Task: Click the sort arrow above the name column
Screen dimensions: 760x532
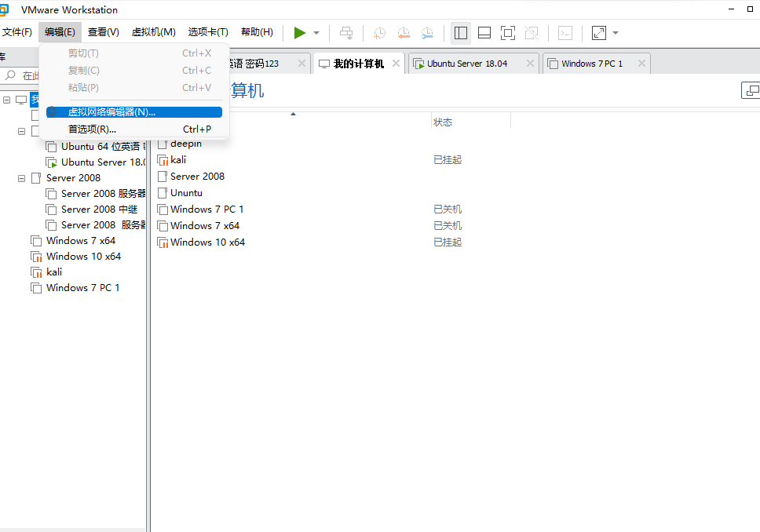Action: tap(293, 114)
